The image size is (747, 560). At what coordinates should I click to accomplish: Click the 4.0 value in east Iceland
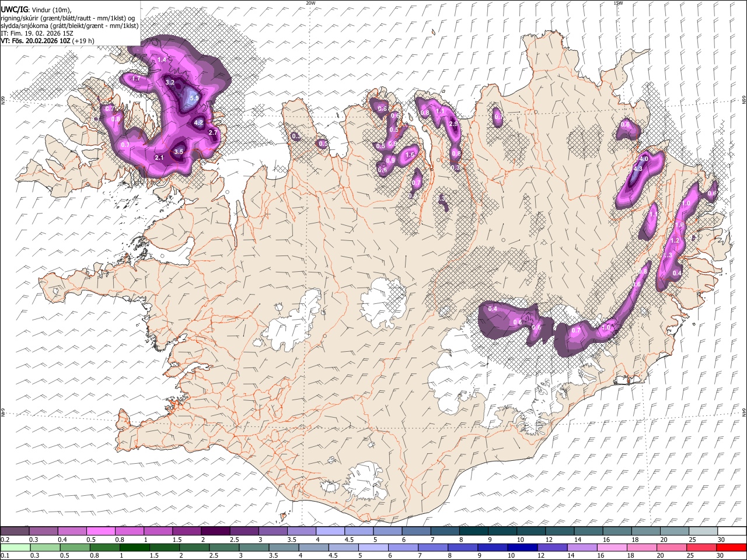(644, 159)
